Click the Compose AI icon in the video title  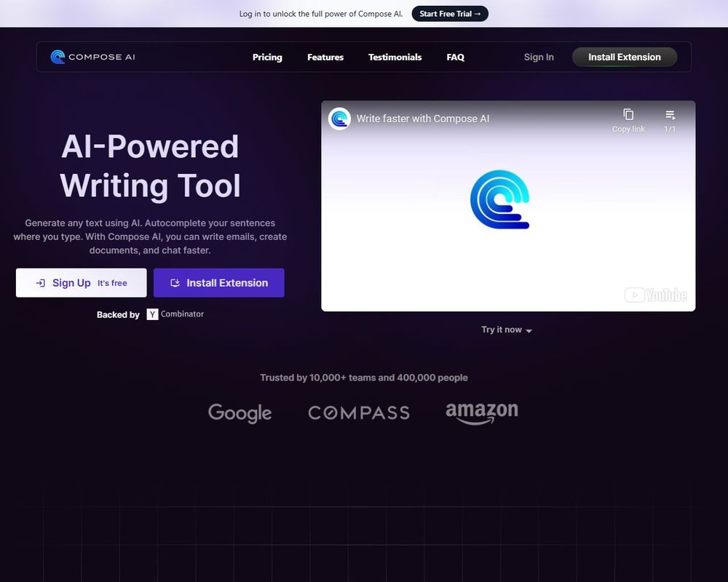[x=339, y=118]
